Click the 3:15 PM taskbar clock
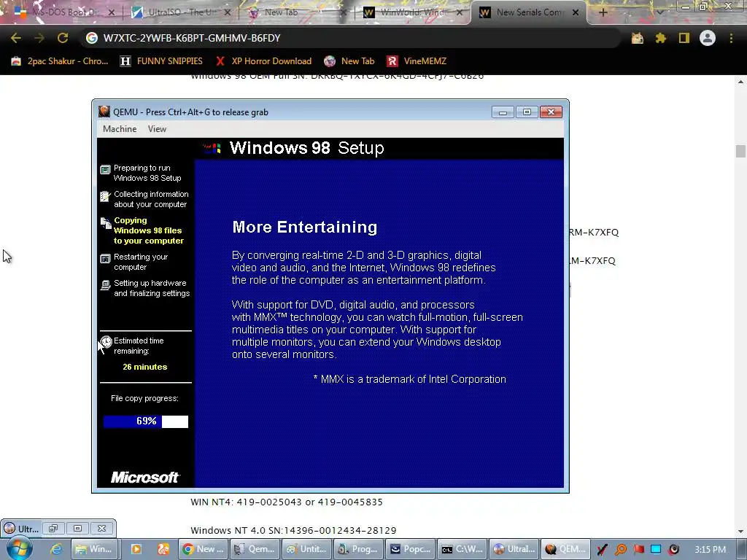This screenshot has width=747, height=560. tap(711, 550)
